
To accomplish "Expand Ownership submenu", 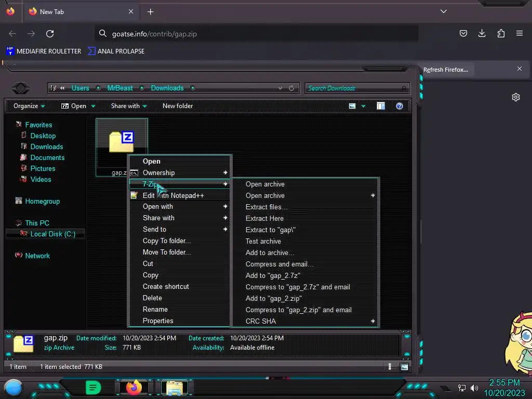I will click(180, 172).
